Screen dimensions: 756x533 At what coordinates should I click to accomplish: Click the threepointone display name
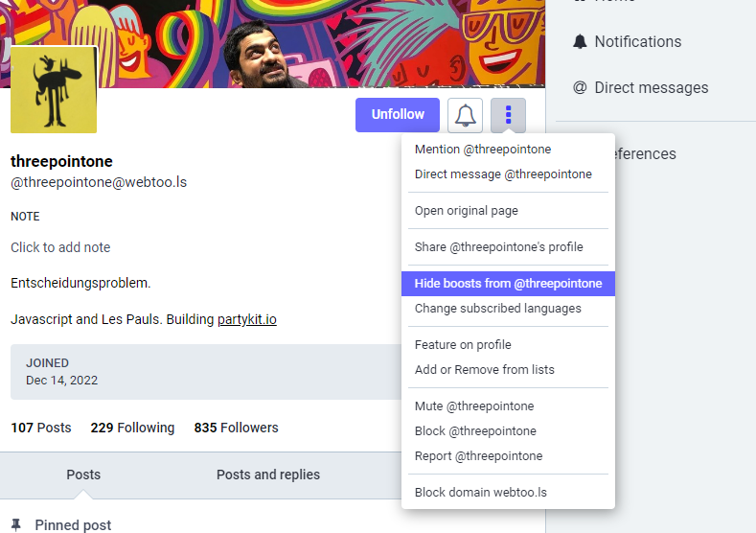click(x=61, y=161)
